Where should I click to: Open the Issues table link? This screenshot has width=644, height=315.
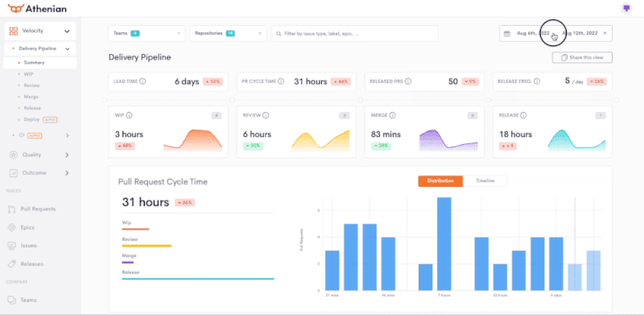click(29, 246)
